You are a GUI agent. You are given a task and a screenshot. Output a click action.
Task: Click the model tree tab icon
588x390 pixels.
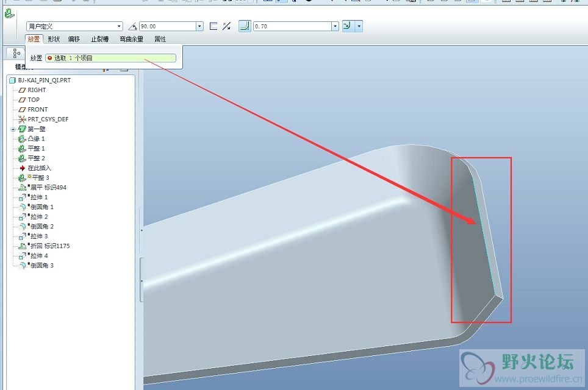coord(16,53)
